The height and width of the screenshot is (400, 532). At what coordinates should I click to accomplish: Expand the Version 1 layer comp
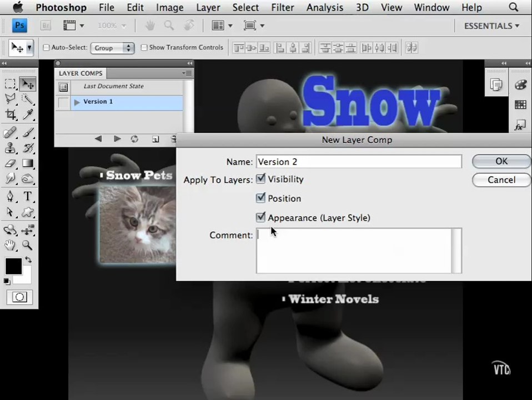pos(77,102)
